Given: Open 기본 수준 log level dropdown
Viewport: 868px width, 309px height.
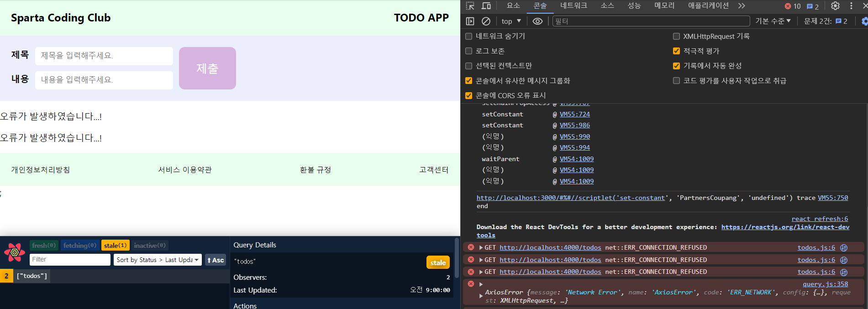Looking at the screenshot, I should [773, 21].
